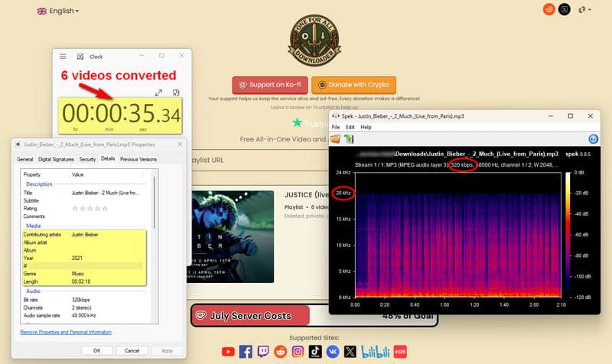Click the Audio sample rate value 48.000 kHz
The width and height of the screenshot is (612, 364).
tap(83, 315)
